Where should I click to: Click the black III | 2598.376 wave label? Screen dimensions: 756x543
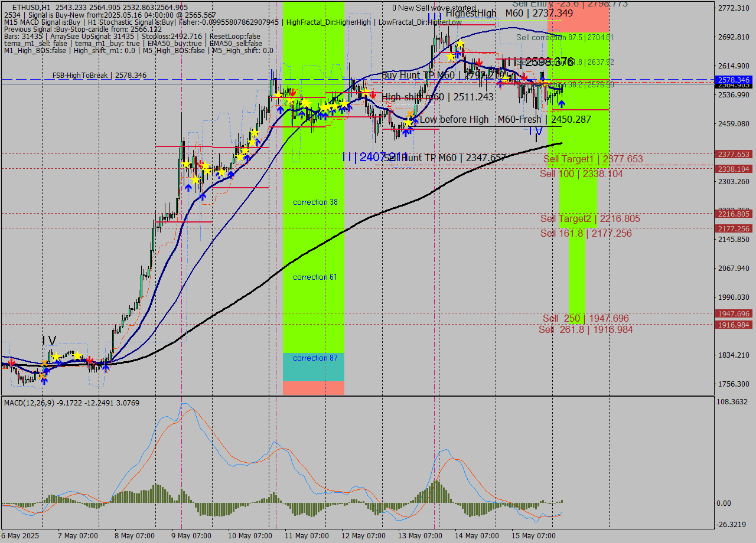(537, 62)
